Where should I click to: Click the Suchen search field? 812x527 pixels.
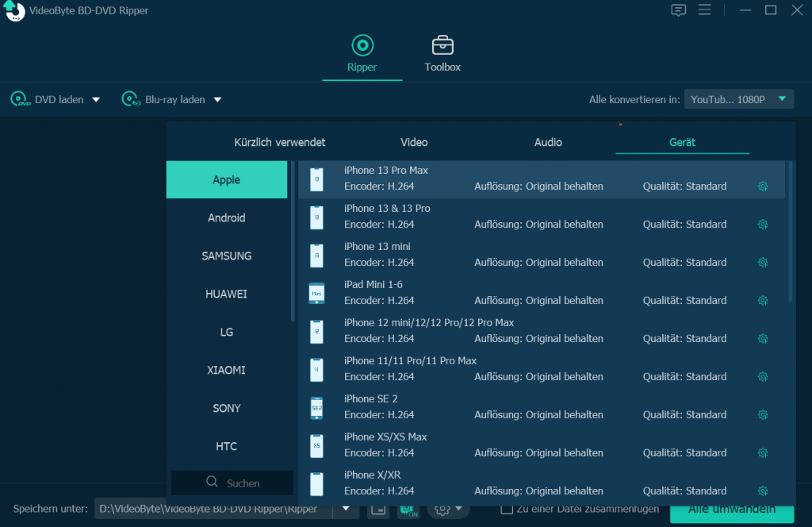[x=232, y=483]
